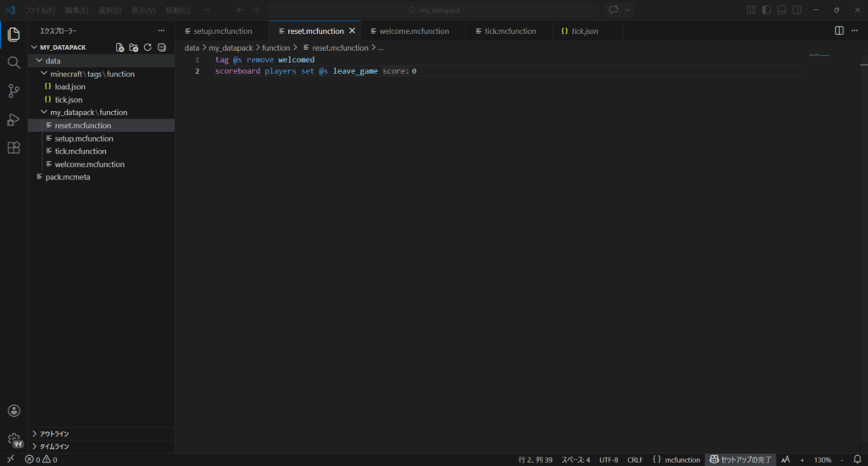This screenshot has width=868, height=466.
Task: Click New File icon in explorer header
Action: click(120, 47)
